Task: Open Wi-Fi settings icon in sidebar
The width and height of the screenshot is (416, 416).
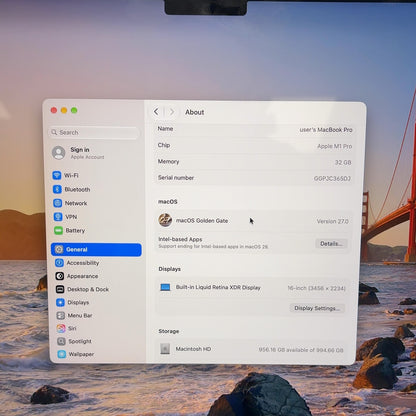Action: (x=57, y=175)
